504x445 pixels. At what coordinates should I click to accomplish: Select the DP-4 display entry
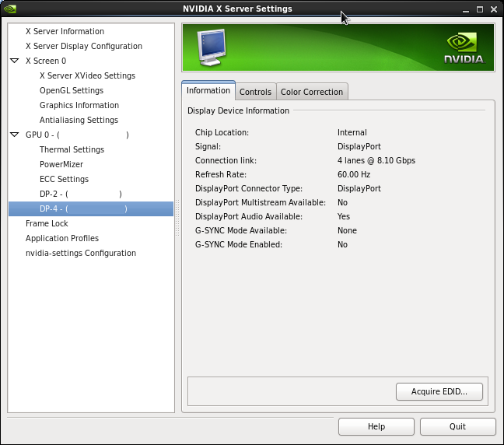click(91, 208)
